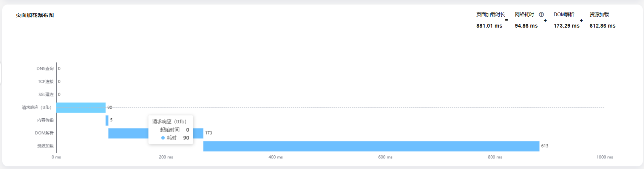Viewport: 644px width, 169px height.
Task: Click the small 内容传输 bar
Action: tap(107, 120)
